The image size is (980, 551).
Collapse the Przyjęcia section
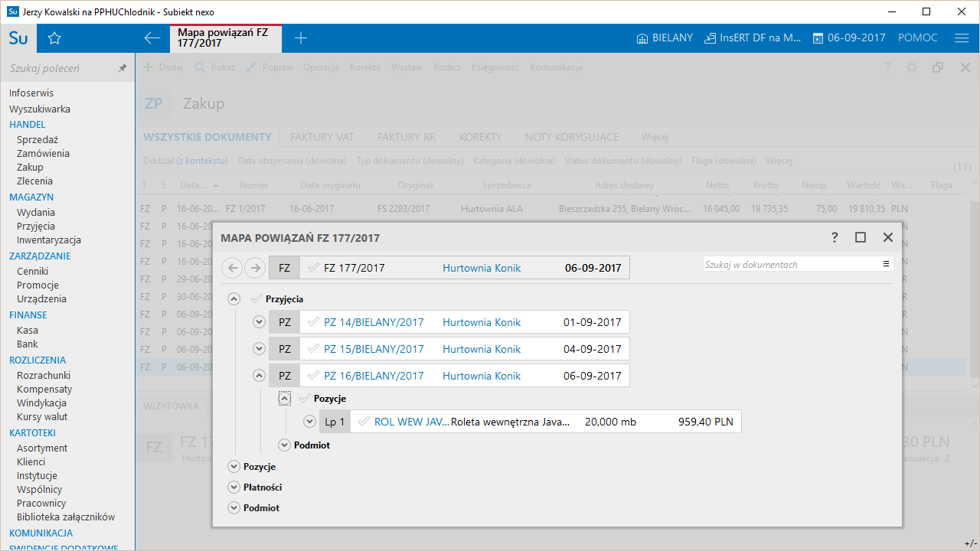coord(234,299)
